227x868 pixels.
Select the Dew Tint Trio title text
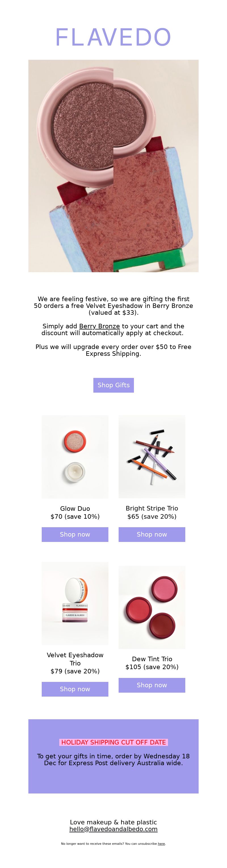(152, 659)
